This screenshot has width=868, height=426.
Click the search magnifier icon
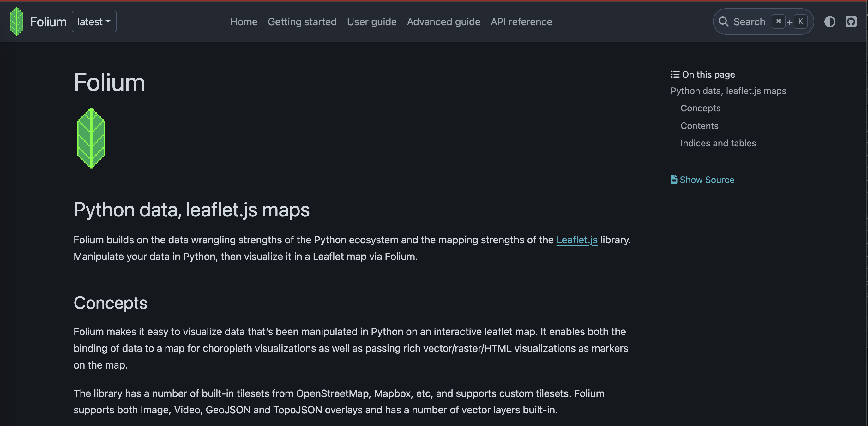click(x=723, y=21)
